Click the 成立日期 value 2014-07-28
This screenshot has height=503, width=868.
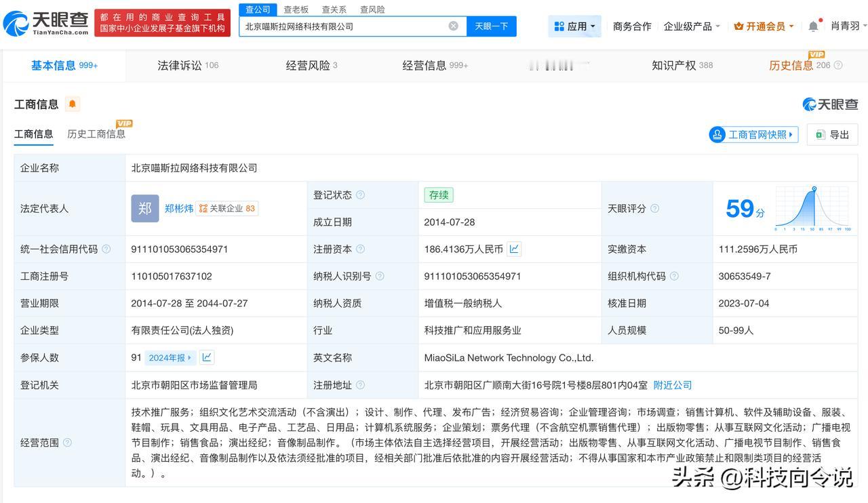point(450,222)
